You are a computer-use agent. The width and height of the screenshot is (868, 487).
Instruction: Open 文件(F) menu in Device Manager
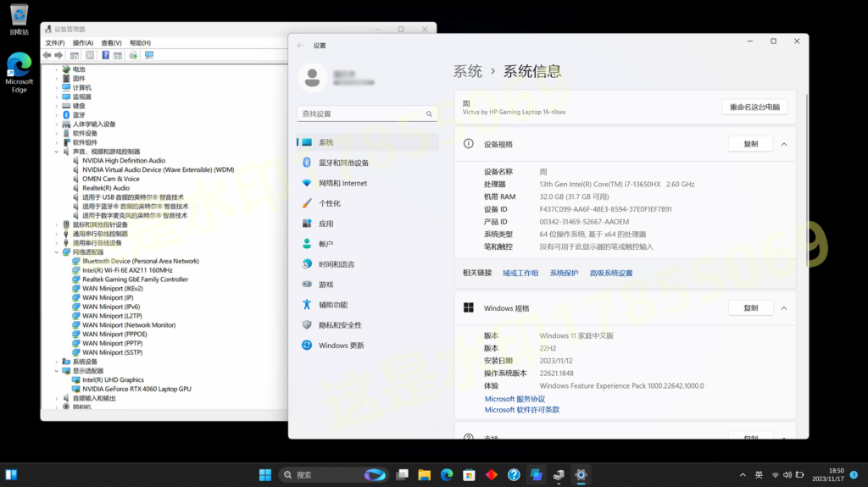pos(55,43)
